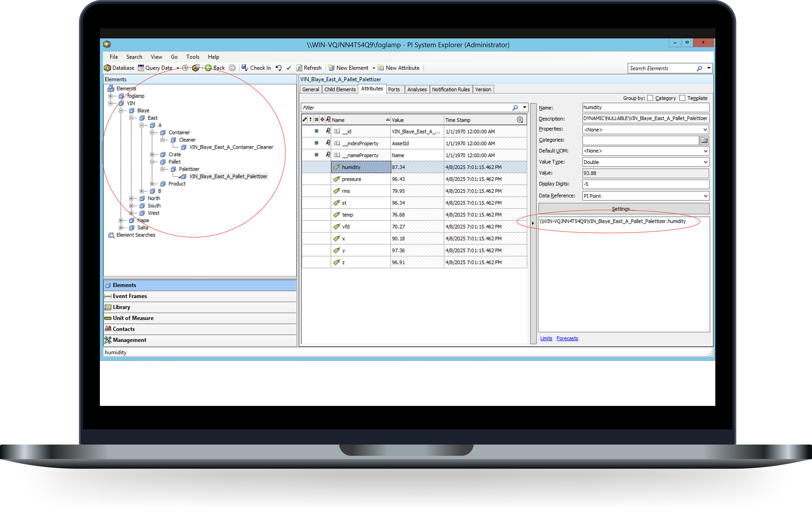
Task: Select VIN_Blaye_East_A_Container_Cleaner tree item
Action: tap(231, 147)
